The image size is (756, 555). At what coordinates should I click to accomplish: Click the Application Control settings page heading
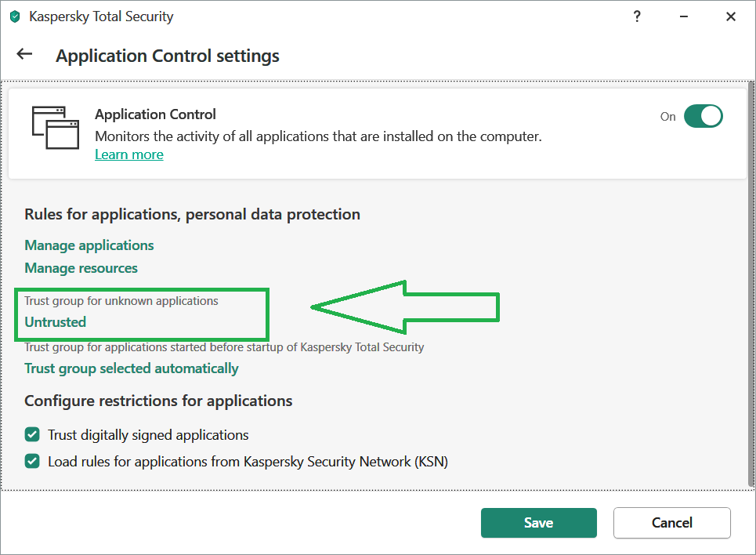point(168,56)
